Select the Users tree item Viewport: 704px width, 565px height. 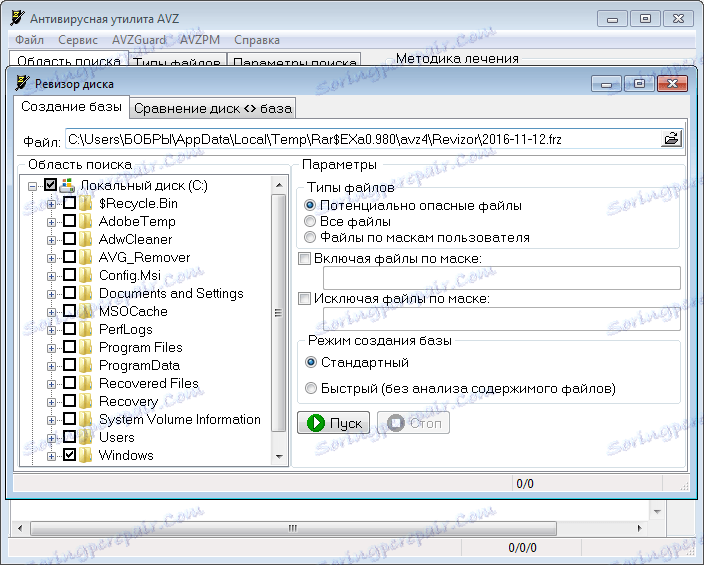click(x=117, y=437)
